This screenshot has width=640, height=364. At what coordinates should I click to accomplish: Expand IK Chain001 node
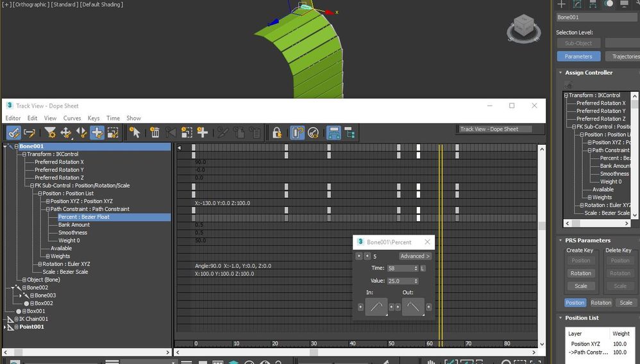coord(16,319)
